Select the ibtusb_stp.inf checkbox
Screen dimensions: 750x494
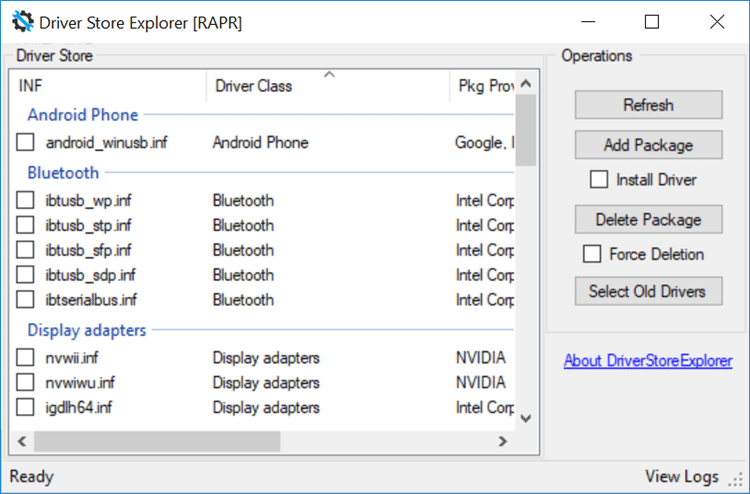(x=25, y=225)
